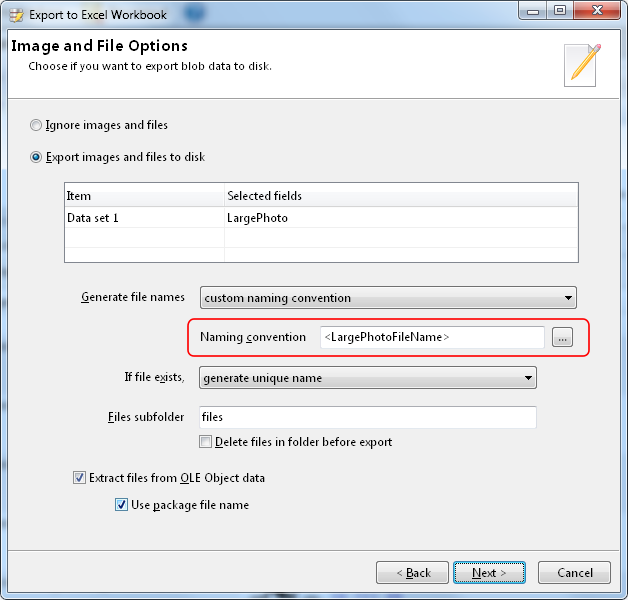Select Ignore images and files option
Image resolution: width=628 pixels, height=600 pixels.
click(x=37, y=126)
